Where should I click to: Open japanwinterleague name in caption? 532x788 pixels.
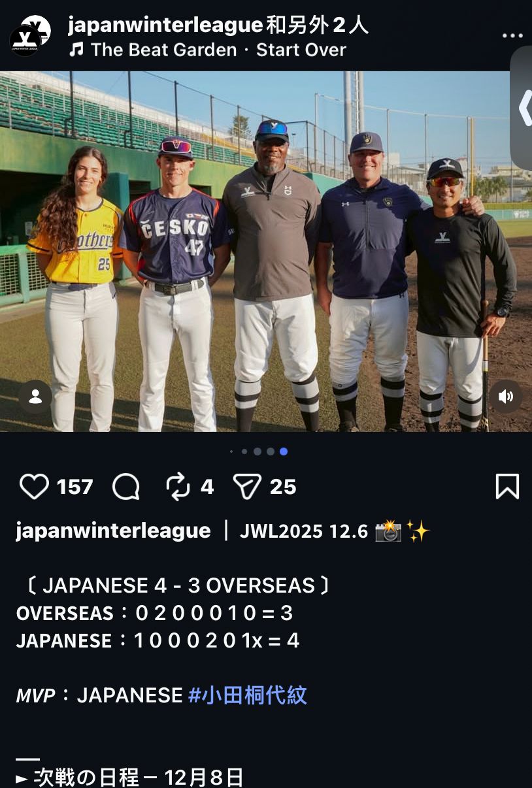point(113,531)
